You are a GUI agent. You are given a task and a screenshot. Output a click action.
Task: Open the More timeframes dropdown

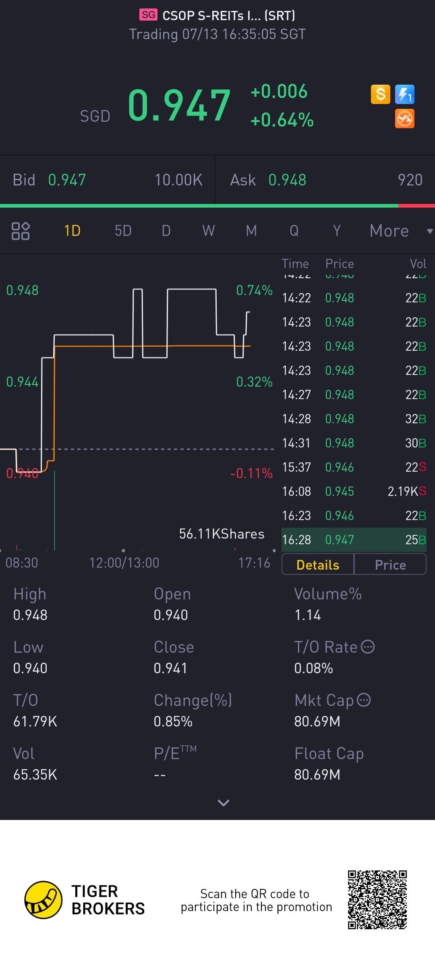click(x=401, y=231)
